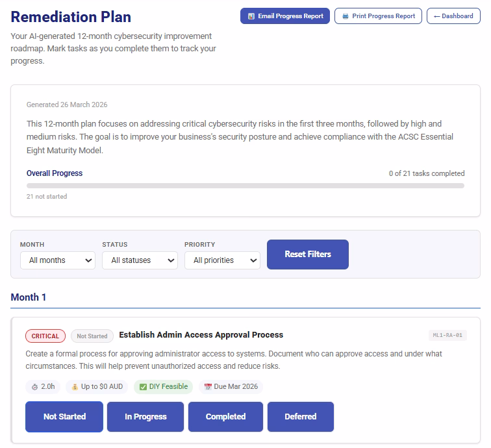Go back to the Dashboard
Viewport: 491px width, 448px height.
453,16
